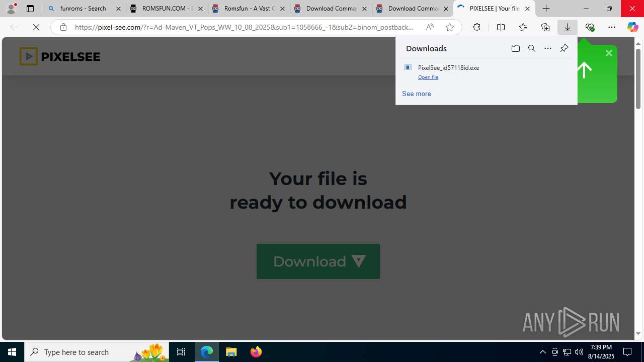Show hidden system tray icons

542,352
